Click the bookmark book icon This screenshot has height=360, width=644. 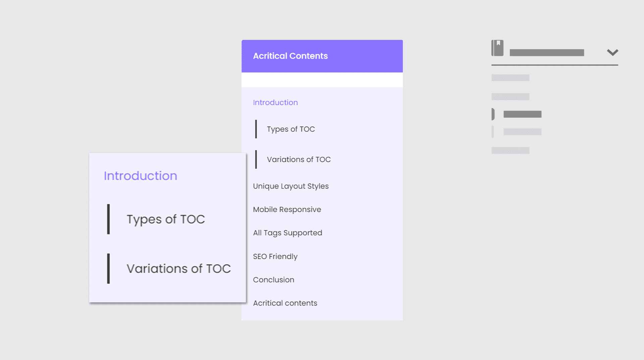[497, 48]
